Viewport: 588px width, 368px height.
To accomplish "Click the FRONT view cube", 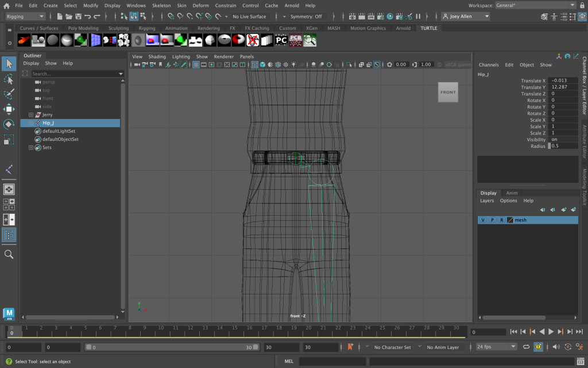I will tap(448, 93).
